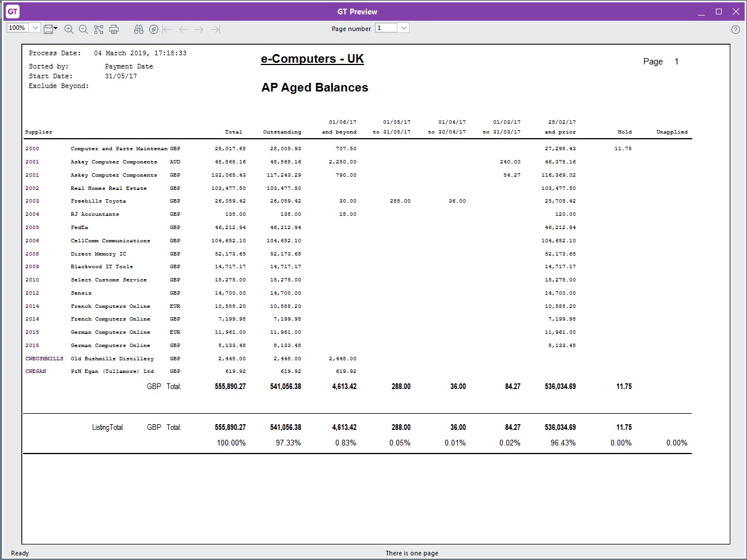Click RJ Accountants supplier name
This screenshot has height=560, width=747.
click(x=95, y=214)
